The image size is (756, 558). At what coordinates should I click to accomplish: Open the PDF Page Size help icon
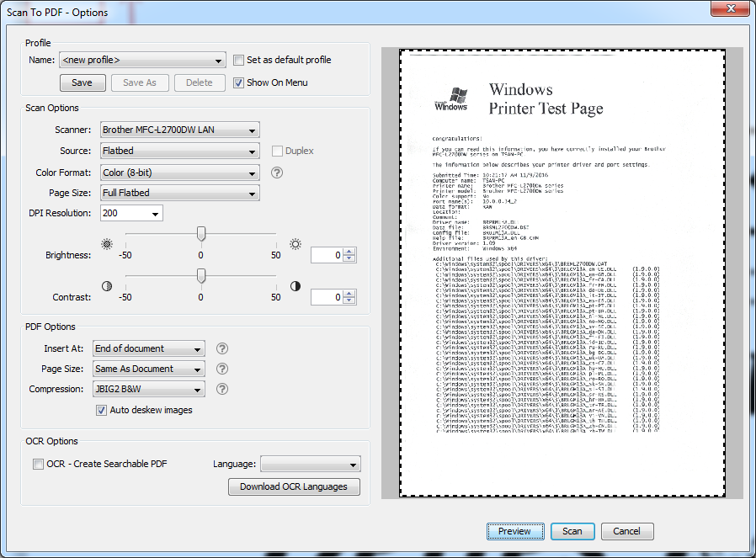(x=221, y=369)
